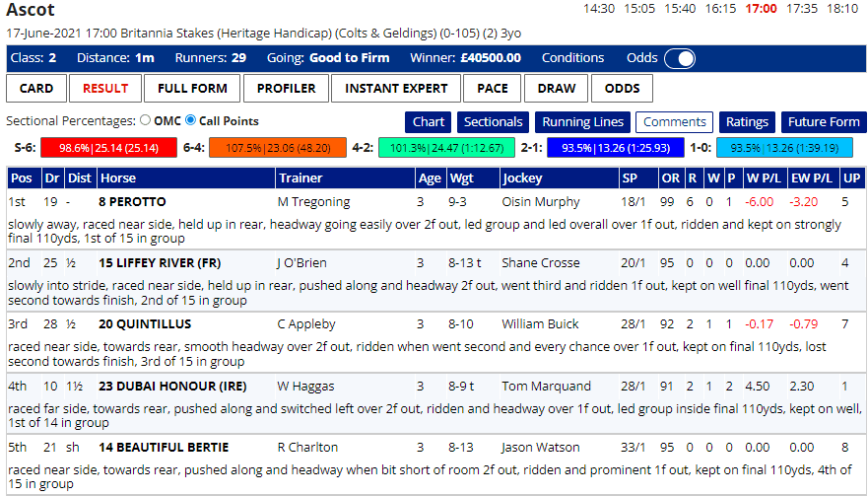Click jockey Tom Marquand

point(547,387)
